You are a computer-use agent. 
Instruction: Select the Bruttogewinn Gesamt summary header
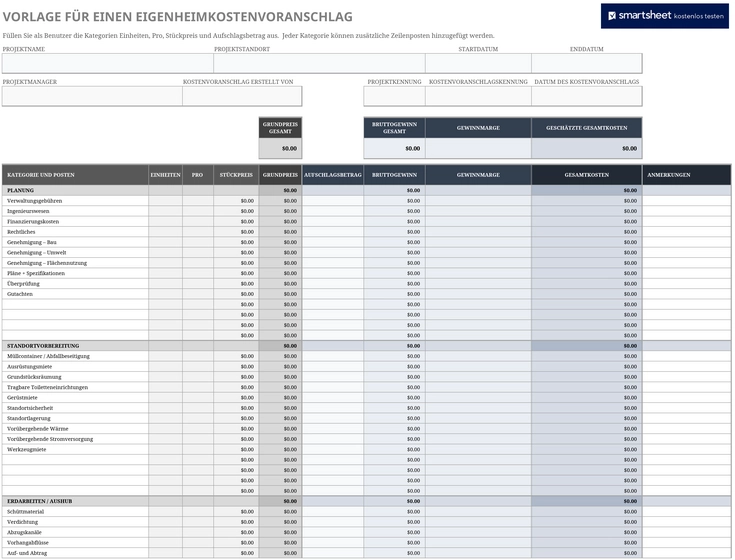pos(394,128)
